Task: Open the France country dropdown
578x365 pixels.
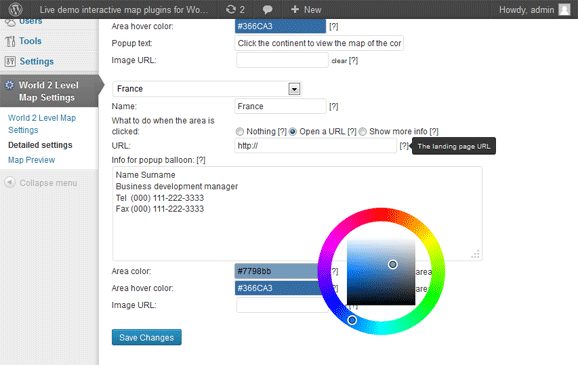Action: pos(207,89)
